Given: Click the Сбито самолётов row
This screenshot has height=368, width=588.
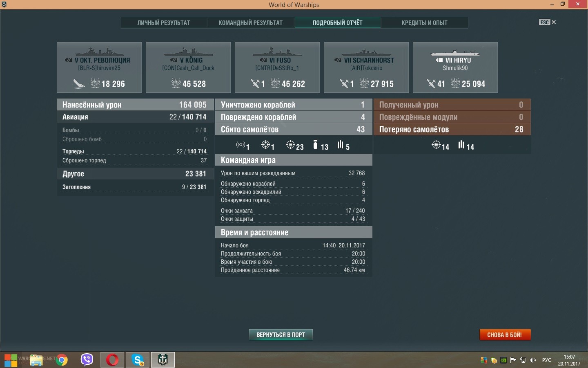Looking at the screenshot, I should pyautogui.click(x=294, y=129).
